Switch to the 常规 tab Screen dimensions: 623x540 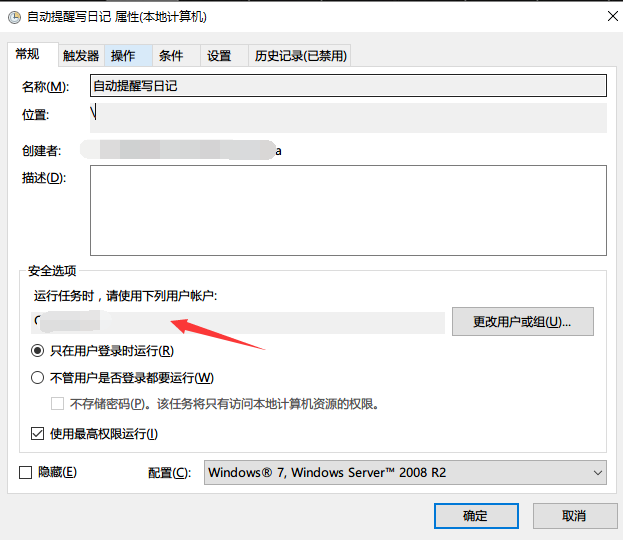(27, 55)
